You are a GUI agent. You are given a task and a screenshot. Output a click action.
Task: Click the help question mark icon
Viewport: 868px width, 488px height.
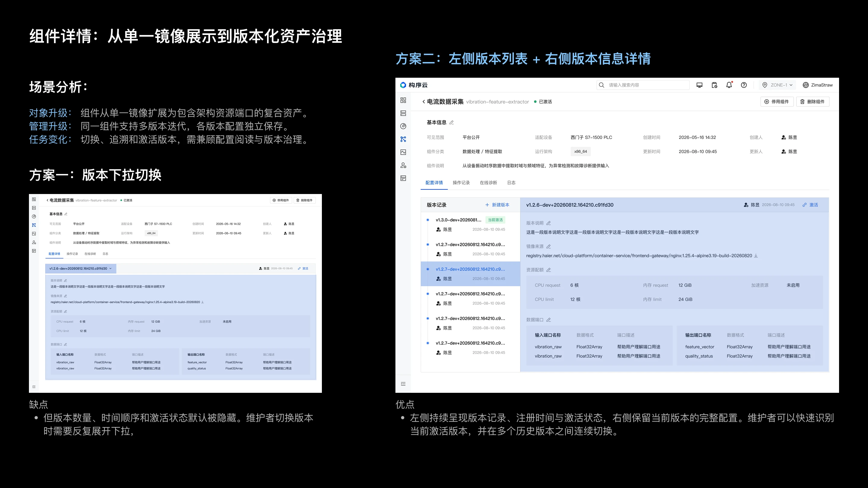[x=744, y=85]
